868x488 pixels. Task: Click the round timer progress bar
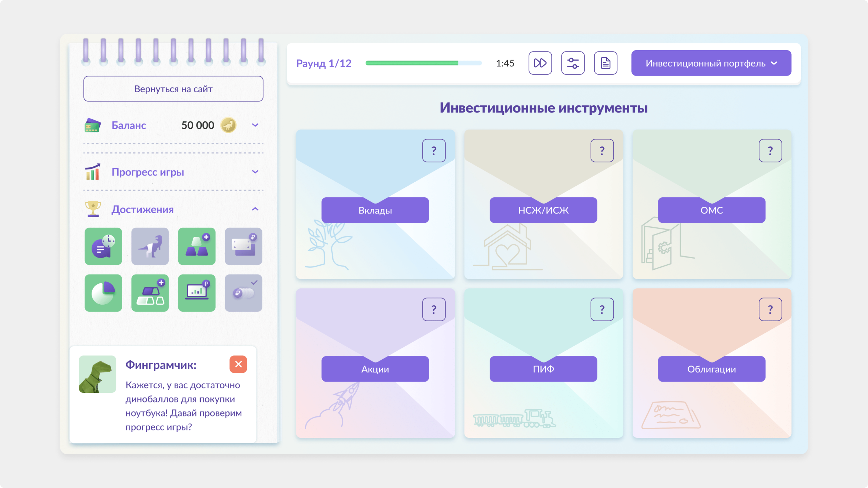(x=423, y=63)
